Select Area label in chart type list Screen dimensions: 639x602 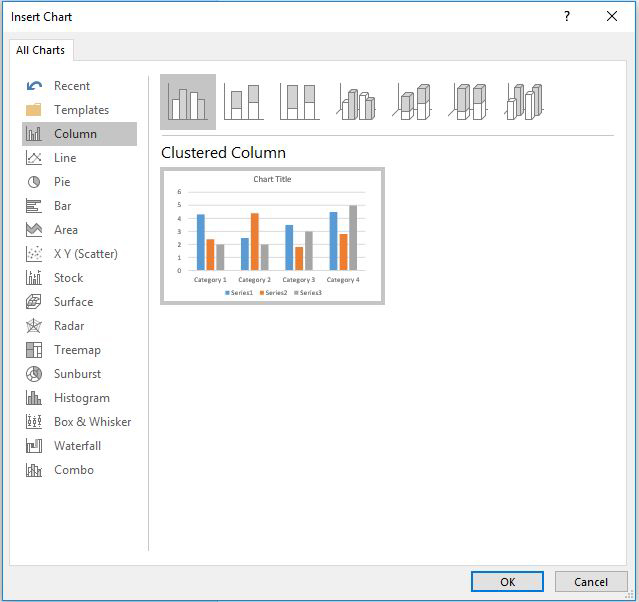pos(66,230)
